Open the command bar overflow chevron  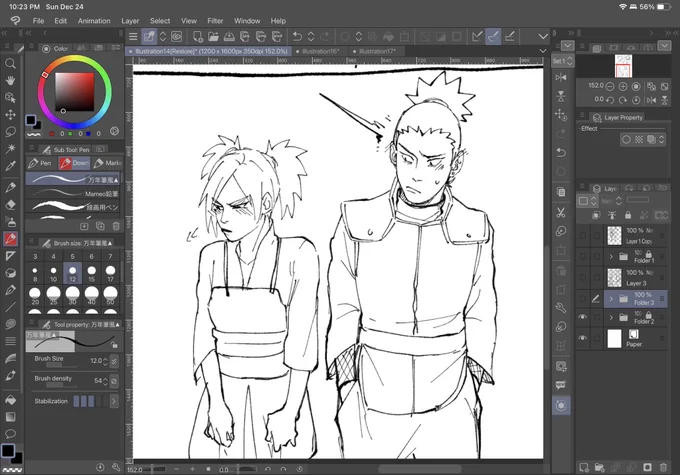[x=543, y=36]
